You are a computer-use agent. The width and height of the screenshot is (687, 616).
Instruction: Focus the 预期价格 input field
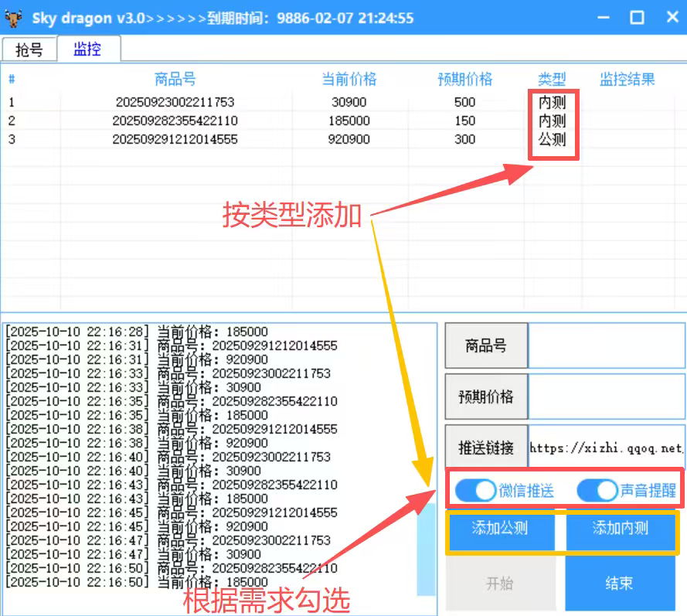click(606, 396)
